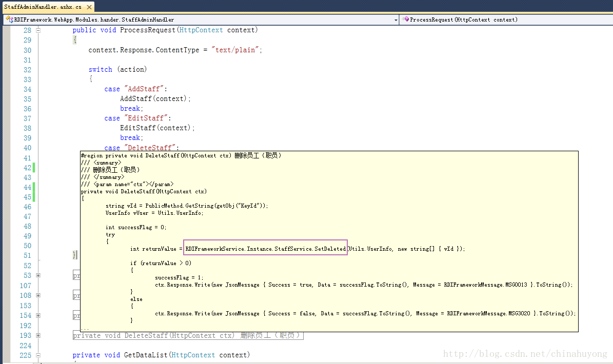Expand the collapsed region at line 53
613x364 pixels.
pos(38,275)
